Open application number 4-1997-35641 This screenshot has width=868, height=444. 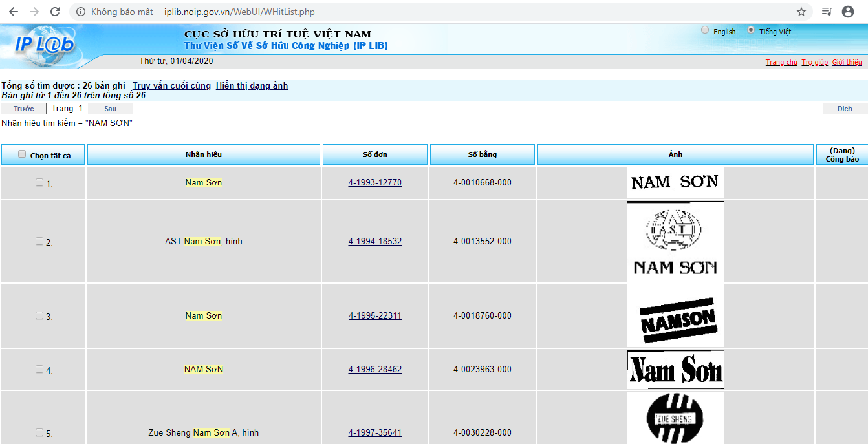click(x=375, y=432)
